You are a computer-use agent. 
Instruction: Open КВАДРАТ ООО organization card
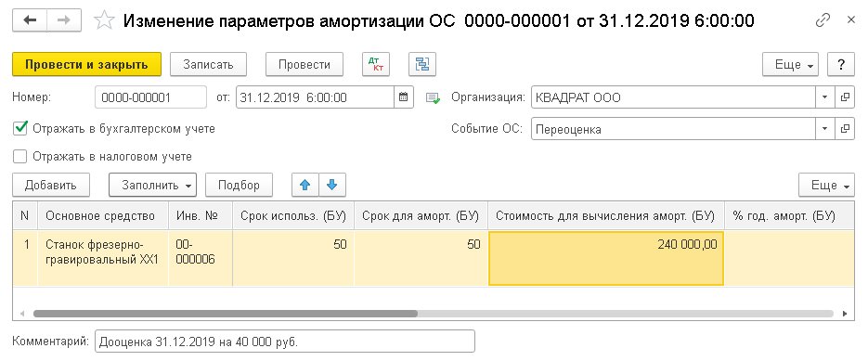845,97
